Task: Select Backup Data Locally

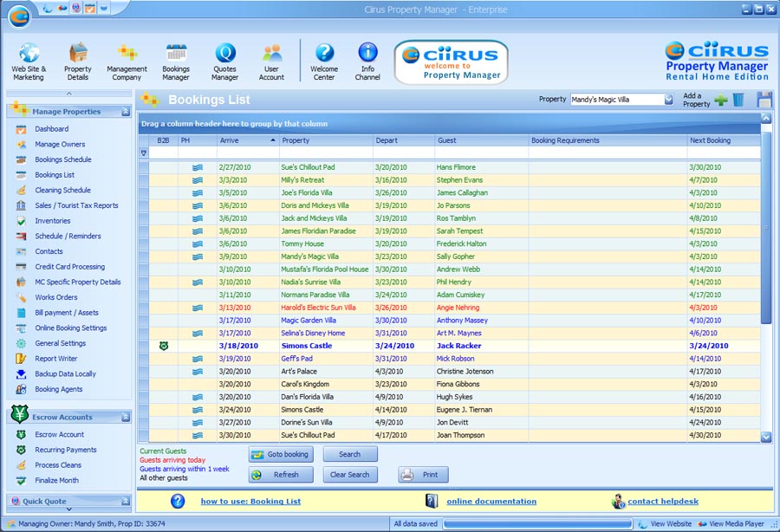Action: coord(65,374)
